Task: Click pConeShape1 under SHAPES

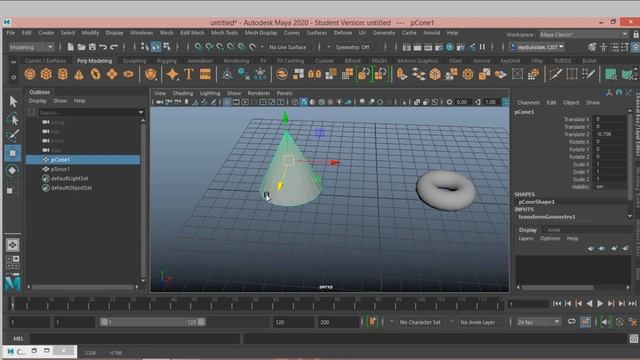Action: click(x=536, y=202)
